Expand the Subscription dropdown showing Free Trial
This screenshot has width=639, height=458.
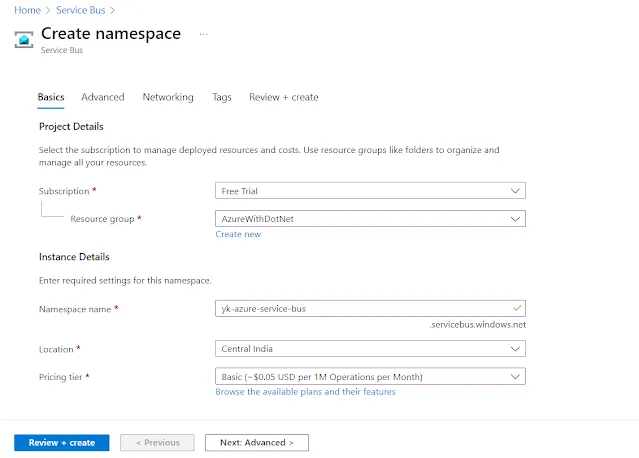370,190
